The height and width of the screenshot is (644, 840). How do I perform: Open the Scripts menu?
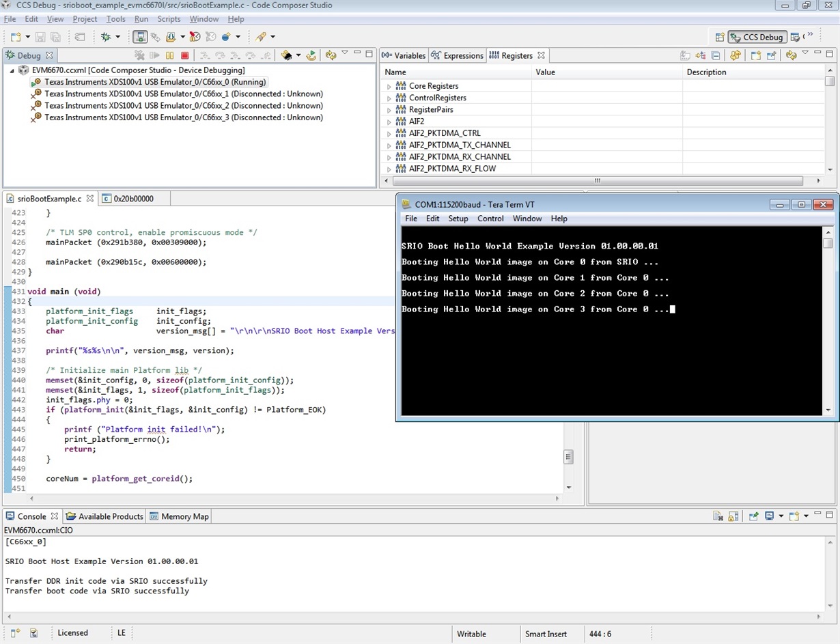click(169, 19)
